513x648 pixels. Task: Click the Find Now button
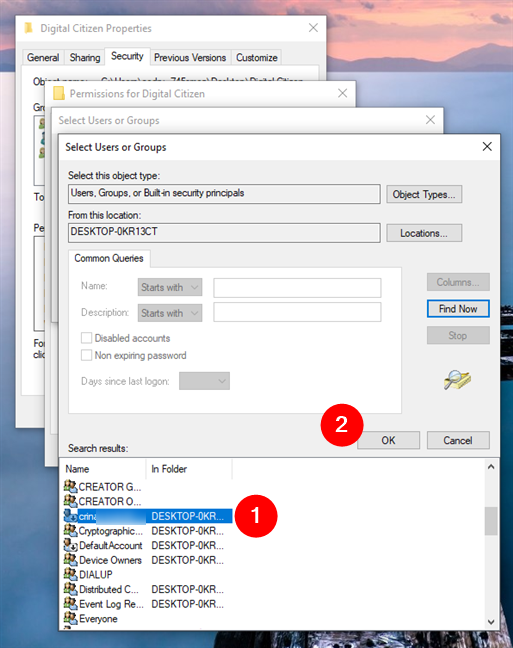point(458,309)
